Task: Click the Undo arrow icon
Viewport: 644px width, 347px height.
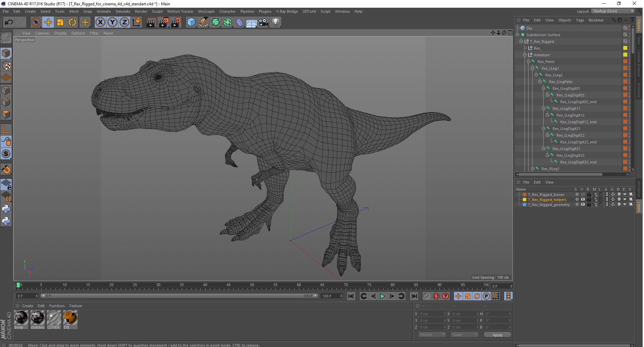Action: coord(9,22)
